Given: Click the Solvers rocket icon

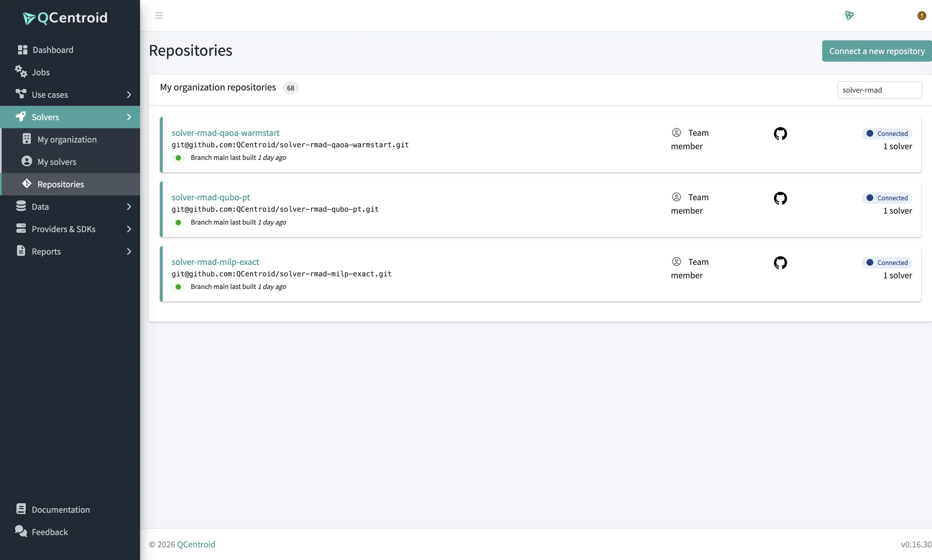Looking at the screenshot, I should tap(21, 117).
